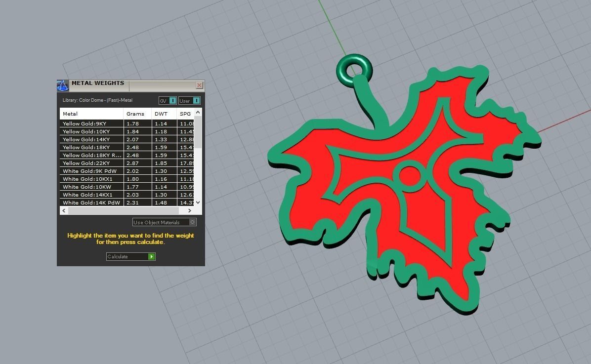Viewport: 591px width, 364px height.
Task: Toggle the GV library switch
Action: tap(168, 101)
